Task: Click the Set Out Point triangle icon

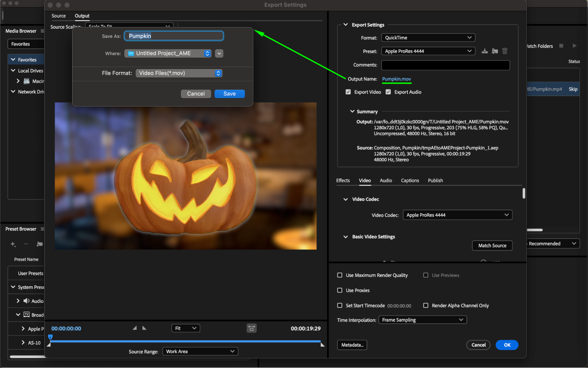Action: click(x=144, y=328)
